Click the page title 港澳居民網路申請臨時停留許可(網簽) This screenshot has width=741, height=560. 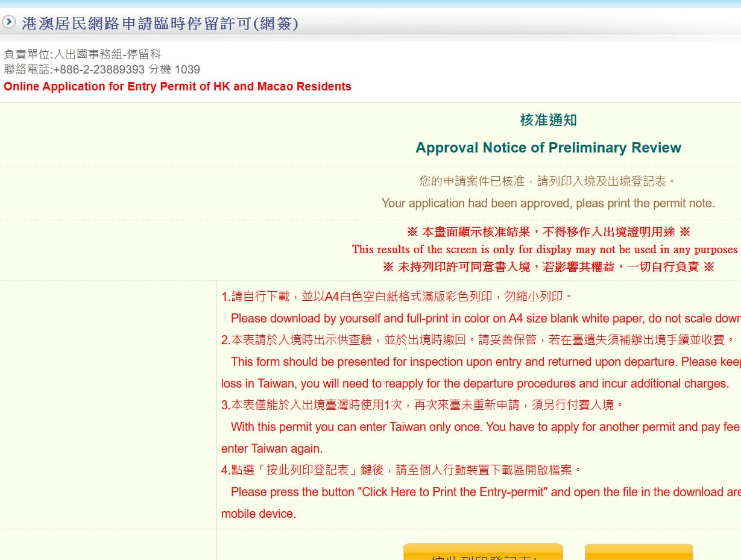click(x=160, y=24)
